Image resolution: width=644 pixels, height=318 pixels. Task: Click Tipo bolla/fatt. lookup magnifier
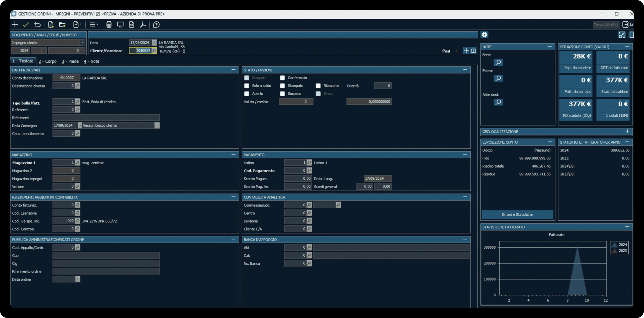point(77,101)
